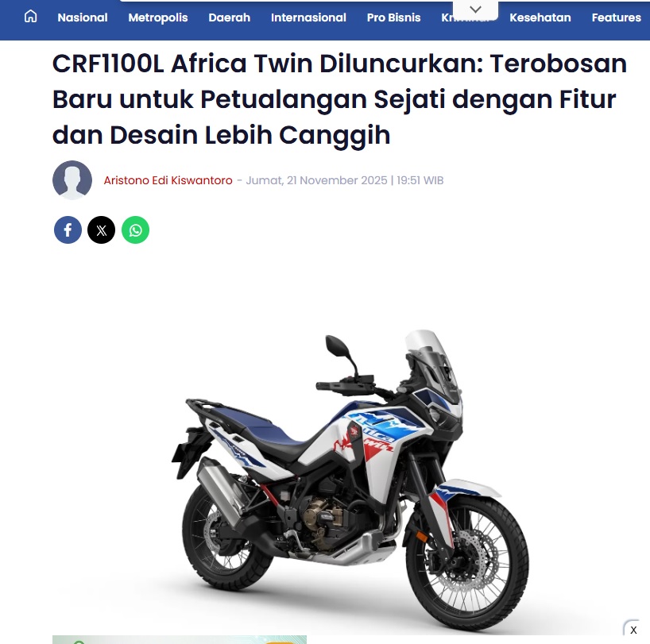Open the partially hidden Kriminal menu
650x644 pixels.
click(447, 17)
